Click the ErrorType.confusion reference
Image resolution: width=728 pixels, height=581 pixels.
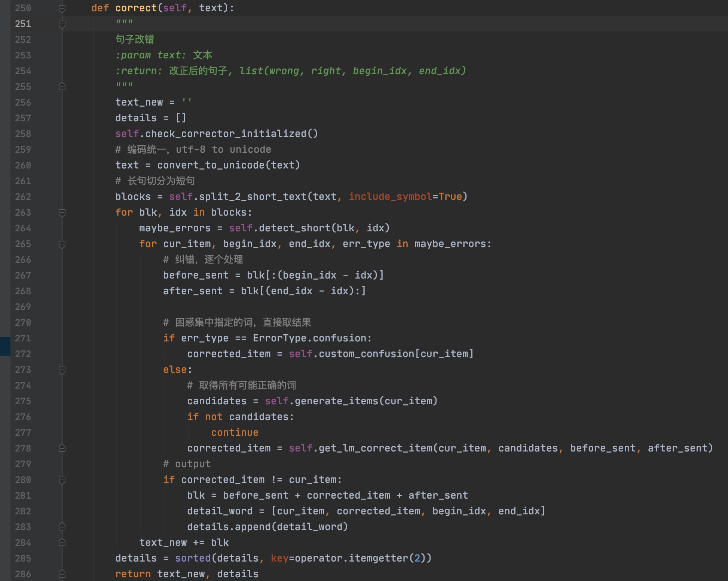(x=310, y=338)
